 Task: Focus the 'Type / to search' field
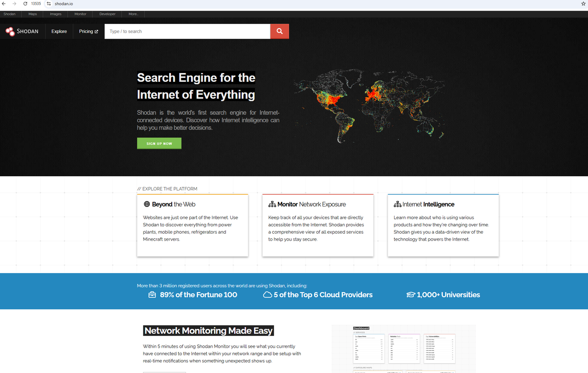[187, 31]
